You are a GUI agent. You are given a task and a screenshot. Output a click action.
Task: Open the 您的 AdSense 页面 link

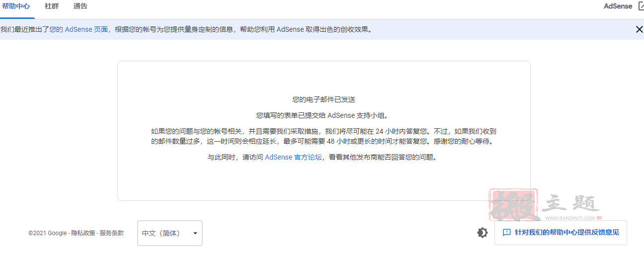[79, 29]
